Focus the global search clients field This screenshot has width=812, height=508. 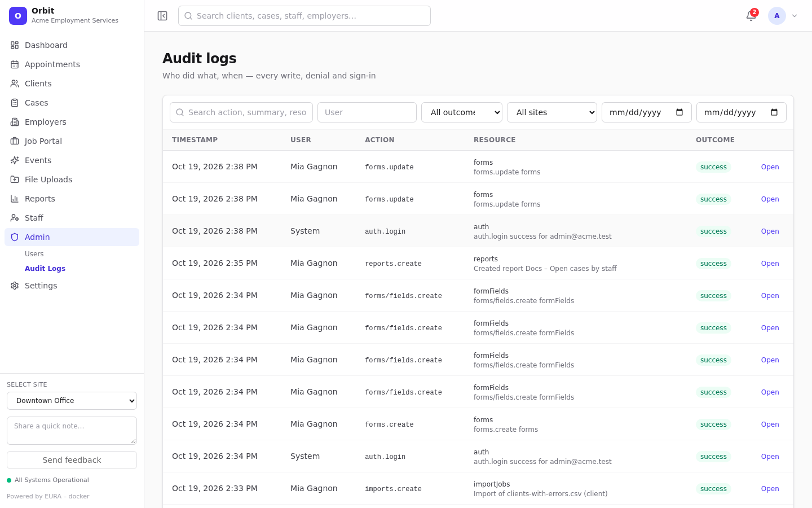[304, 16]
